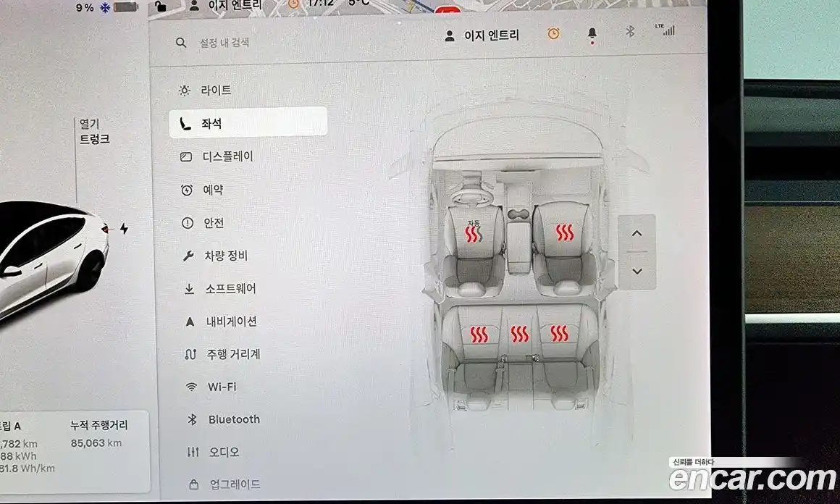Click the battery indicator at 9%
Viewport: 840px width, 504px height.
[x=125, y=8]
